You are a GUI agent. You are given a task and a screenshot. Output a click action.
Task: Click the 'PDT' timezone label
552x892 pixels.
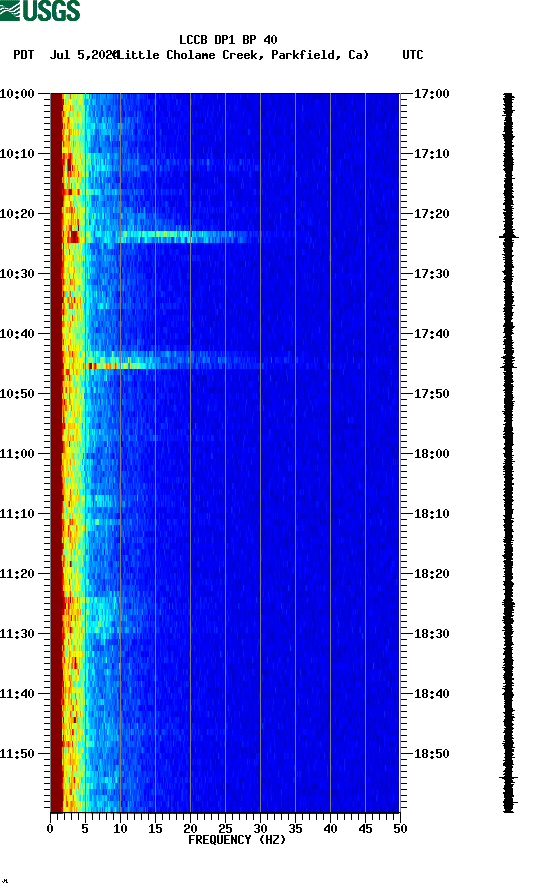pos(24,55)
